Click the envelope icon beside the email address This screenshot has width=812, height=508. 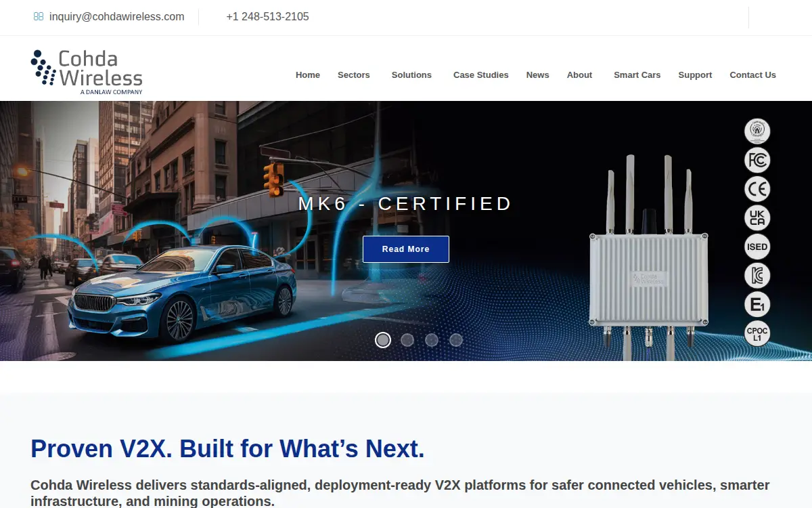pyautogui.click(x=39, y=17)
